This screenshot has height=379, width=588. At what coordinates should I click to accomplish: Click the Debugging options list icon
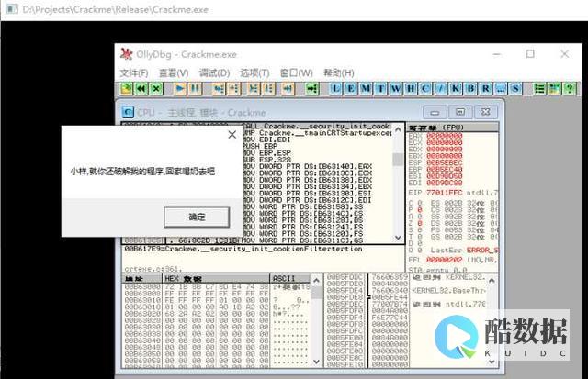tap(539, 89)
